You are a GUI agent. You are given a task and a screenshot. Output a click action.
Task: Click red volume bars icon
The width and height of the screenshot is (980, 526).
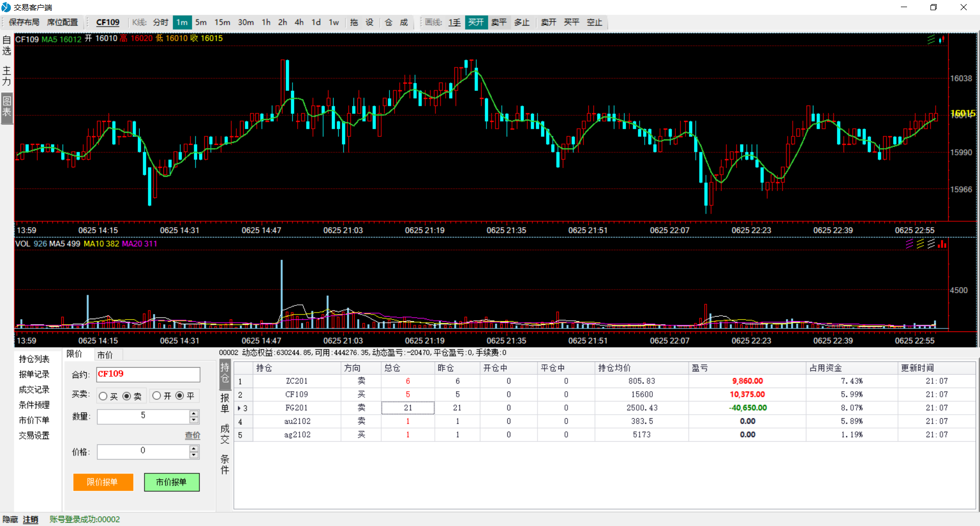tap(942, 244)
